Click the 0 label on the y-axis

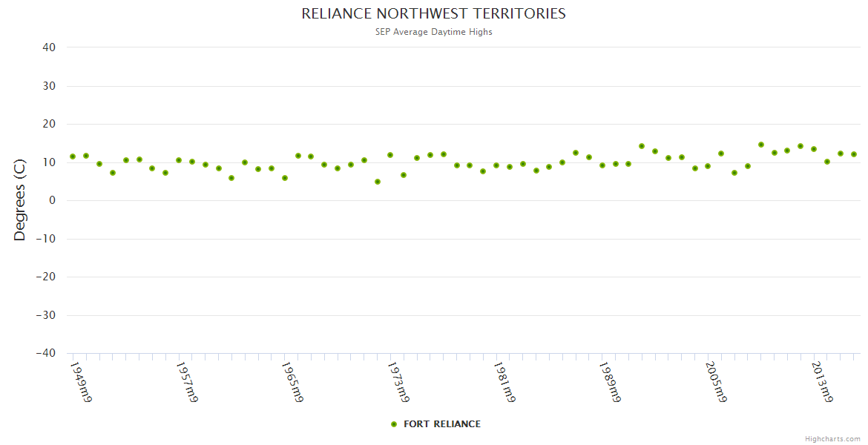click(52, 200)
